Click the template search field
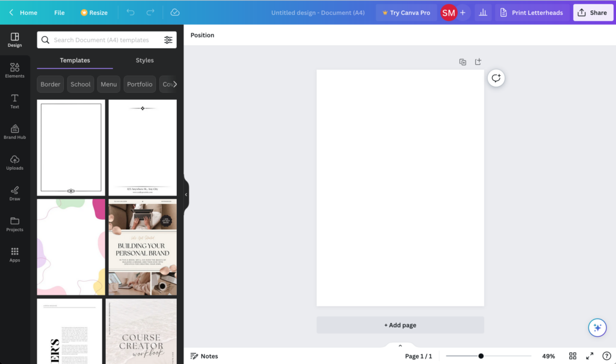The height and width of the screenshot is (364, 616). (x=107, y=40)
